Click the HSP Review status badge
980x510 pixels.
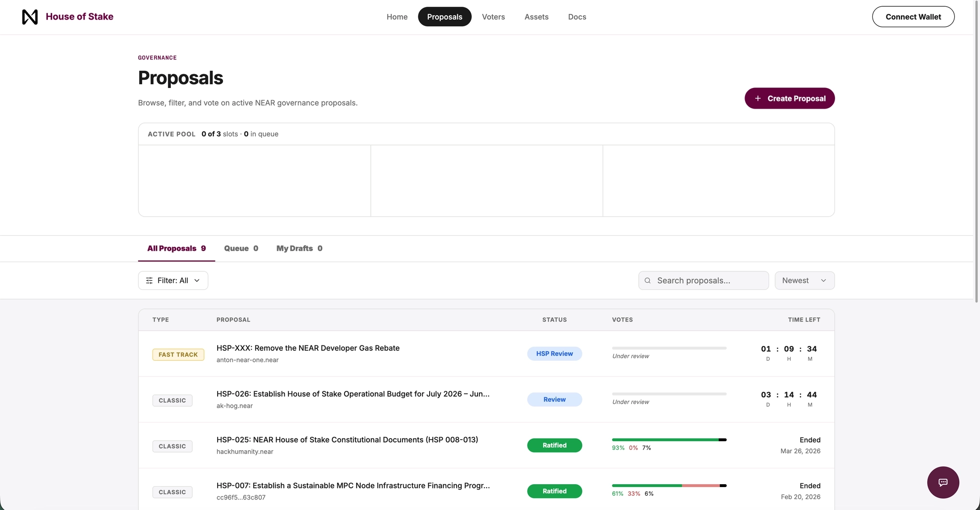(x=555, y=354)
